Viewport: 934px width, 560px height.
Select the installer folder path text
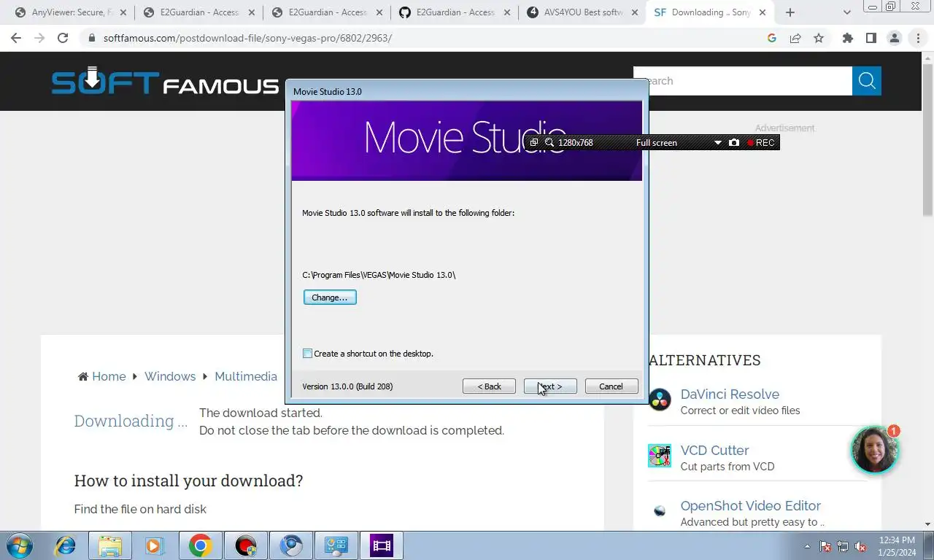pyautogui.click(x=379, y=275)
